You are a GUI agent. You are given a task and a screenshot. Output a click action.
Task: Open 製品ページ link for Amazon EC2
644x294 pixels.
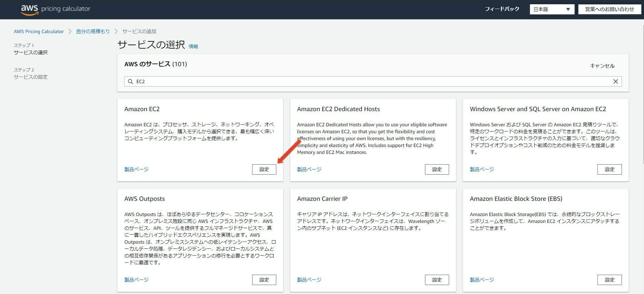click(x=137, y=169)
